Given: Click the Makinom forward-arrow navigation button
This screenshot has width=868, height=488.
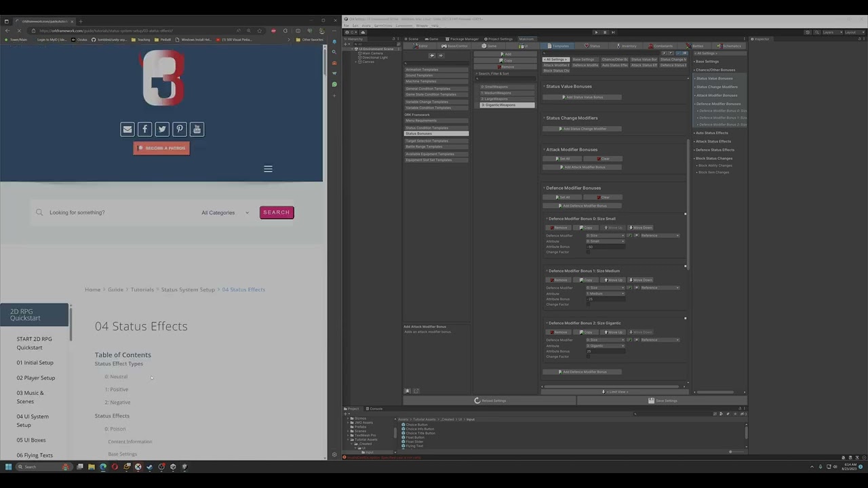Looking at the screenshot, I should [441, 56].
